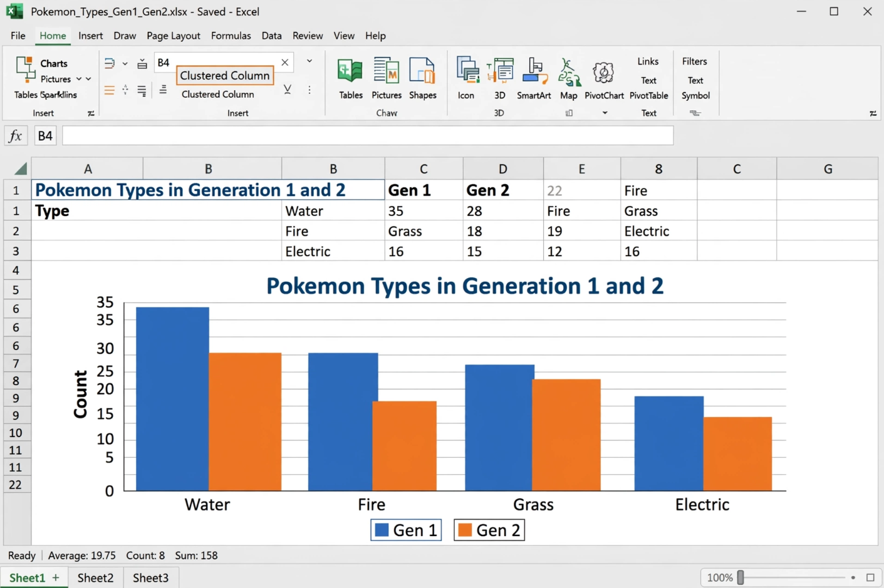This screenshot has width=884, height=588.
Task: Click the square zoom-fit icon in status bar
Action: (870, 577)
